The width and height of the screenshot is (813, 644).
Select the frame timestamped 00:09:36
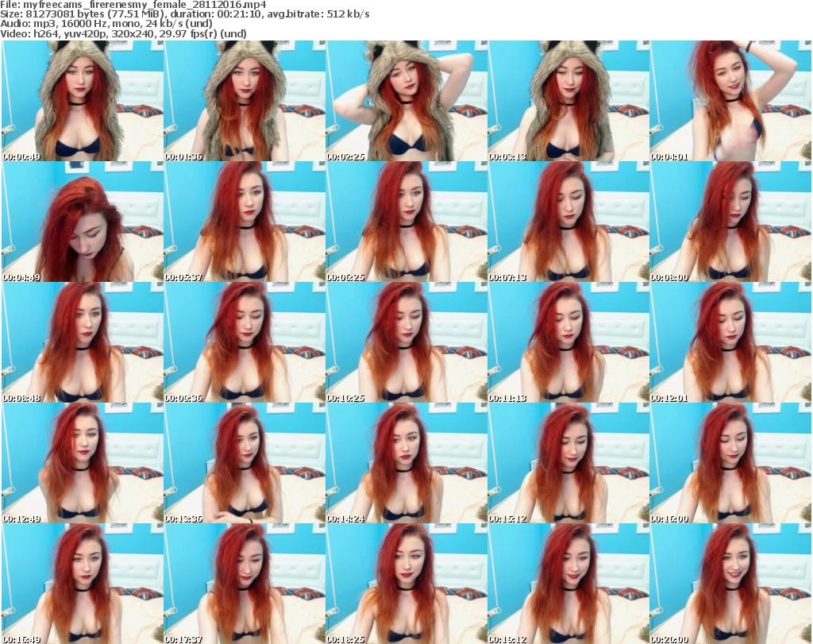point(245,342)
